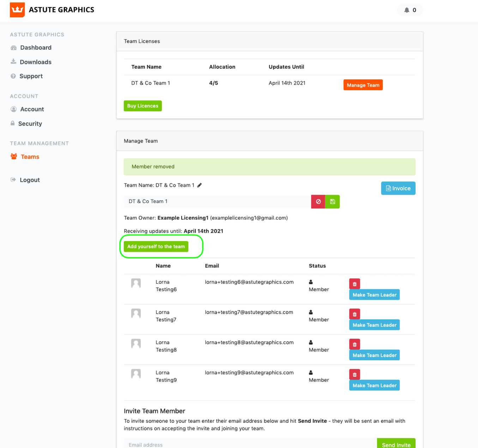This screenshot has height=448, width=478.
Task: Select Logout in the sidebar
Action: [x=30, y=180]
